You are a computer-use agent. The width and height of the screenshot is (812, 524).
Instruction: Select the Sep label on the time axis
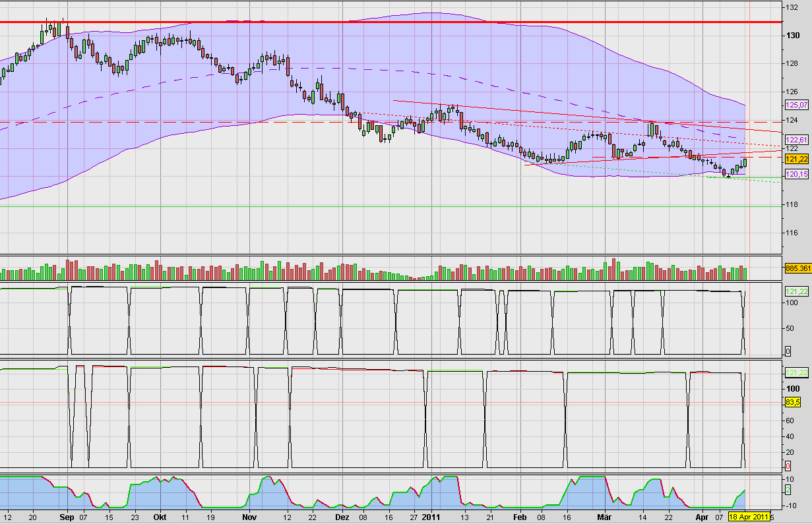coord(66,517)
